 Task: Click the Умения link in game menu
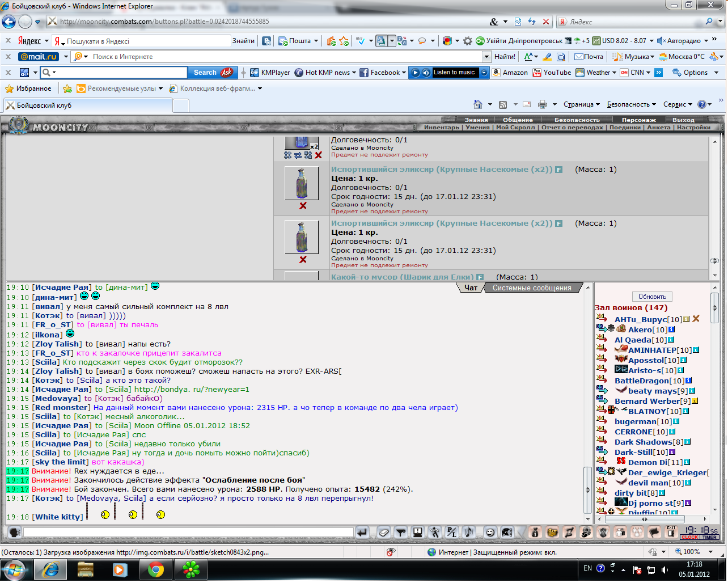point(477,128)
